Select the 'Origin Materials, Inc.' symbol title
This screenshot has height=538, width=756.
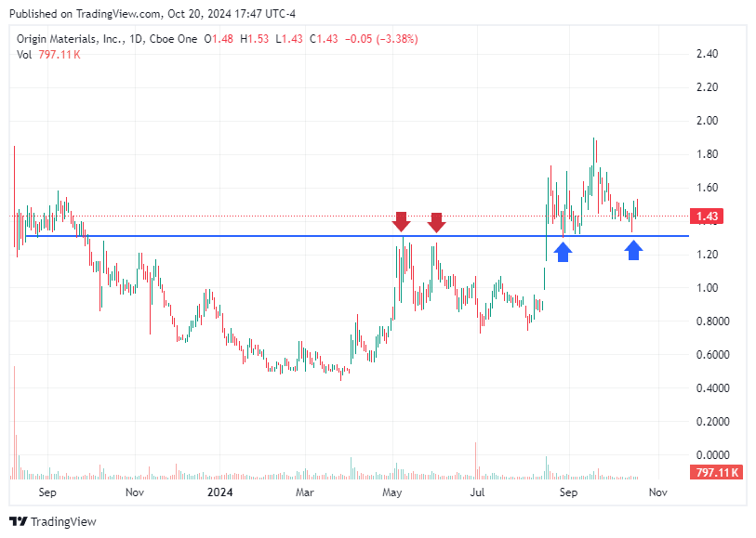pyautogui.click(x=71, y=39)
